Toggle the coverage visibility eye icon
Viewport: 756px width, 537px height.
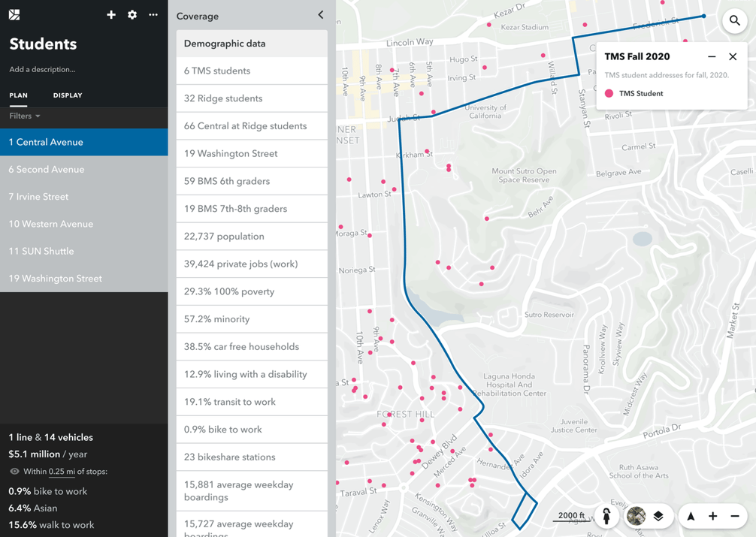(14, 472)
